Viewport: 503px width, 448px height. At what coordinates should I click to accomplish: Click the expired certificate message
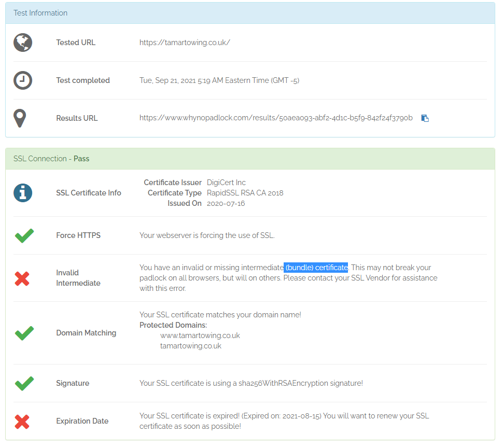pyautogui.click(x=284, y=421)
